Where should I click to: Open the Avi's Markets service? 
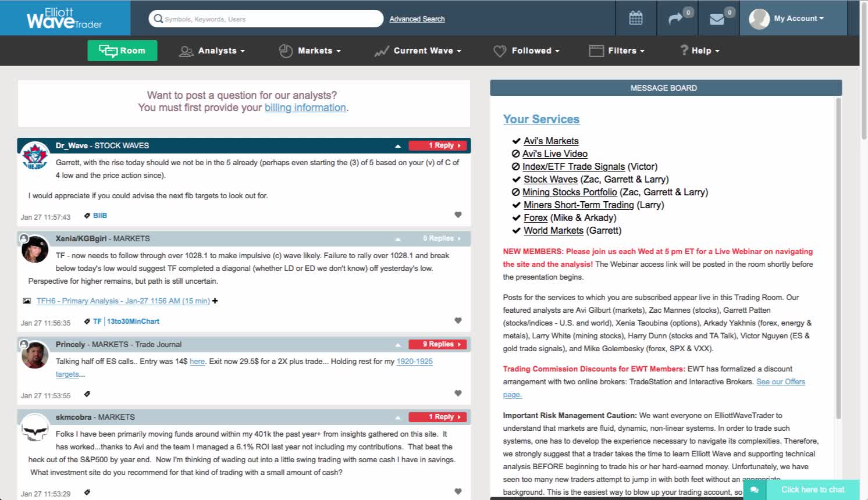tap(551, 141)
